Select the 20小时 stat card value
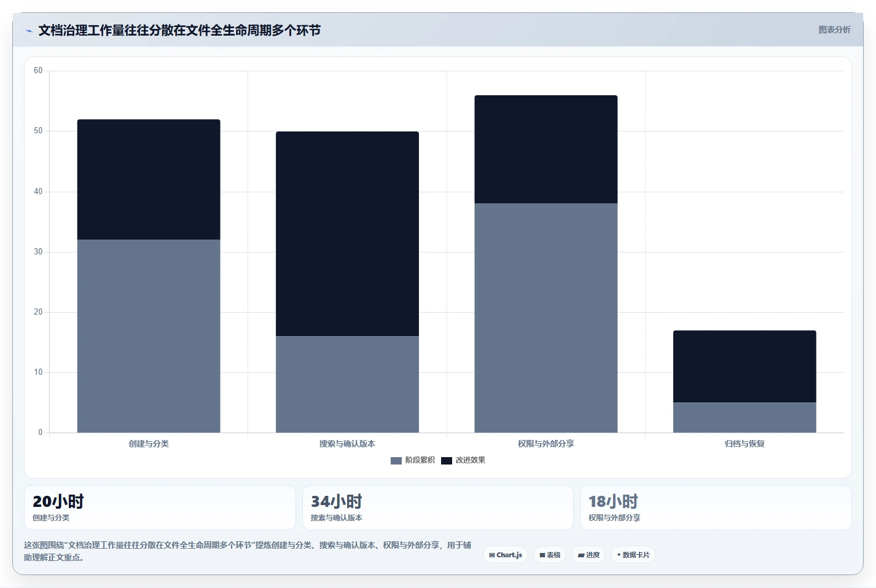 coord(58,501)
